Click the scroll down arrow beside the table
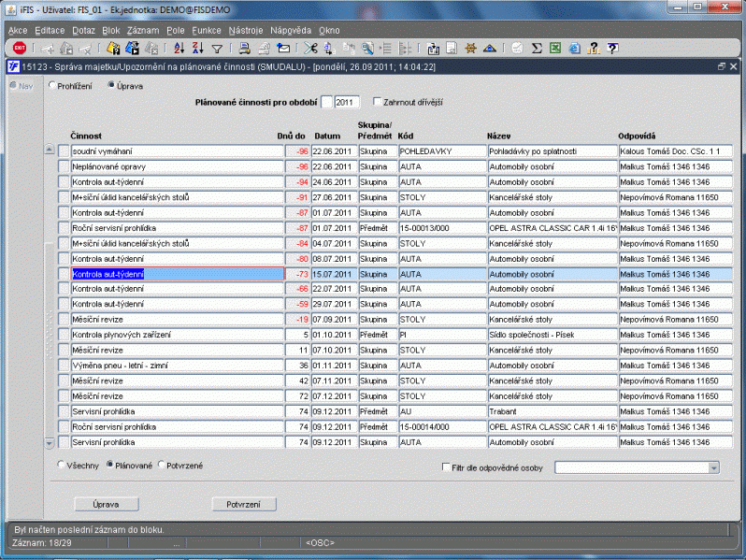The width and height of the screenshot is (746, 560). pos(50,443)
